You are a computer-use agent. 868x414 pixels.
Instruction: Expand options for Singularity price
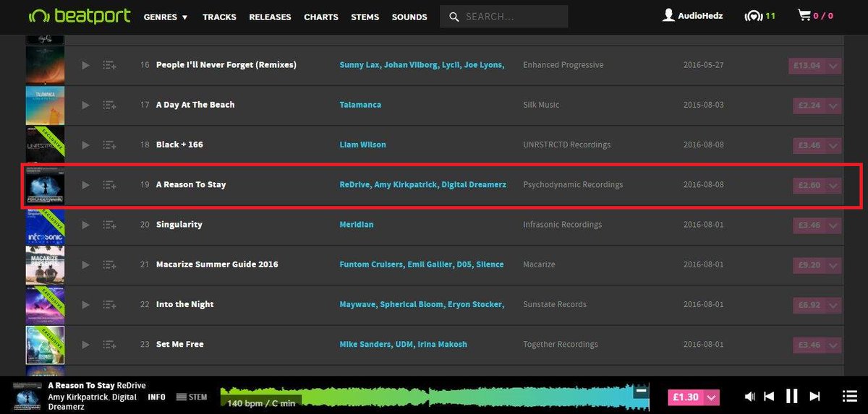point(833,225)
